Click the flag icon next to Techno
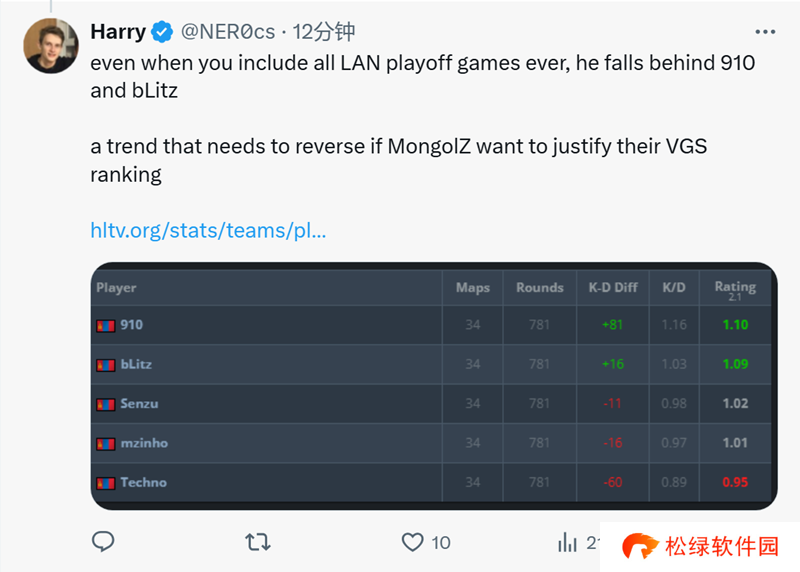800x572 pixels. pos(105,483)
